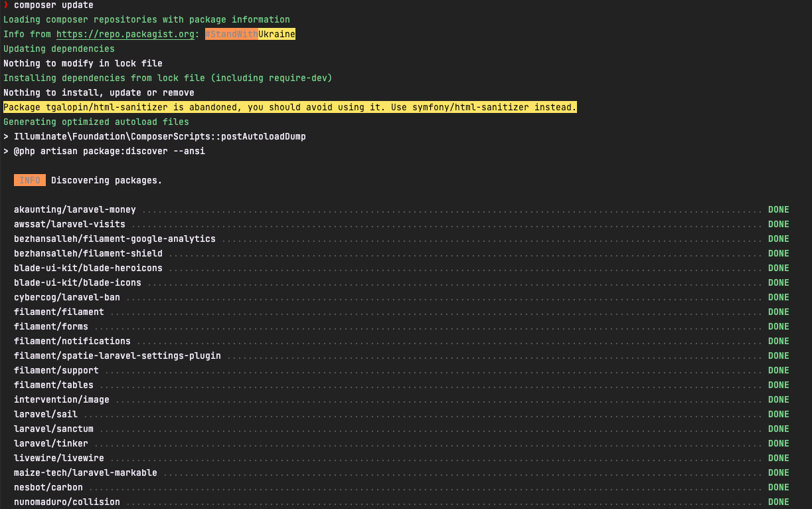Click the livewire/livewire package entry

pyautogui.click(x=58, y=458)
